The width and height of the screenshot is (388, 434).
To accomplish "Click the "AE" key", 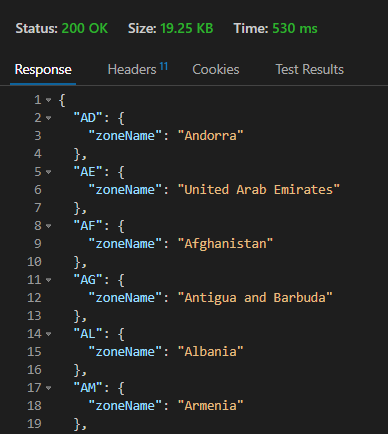I will point(88,172).
